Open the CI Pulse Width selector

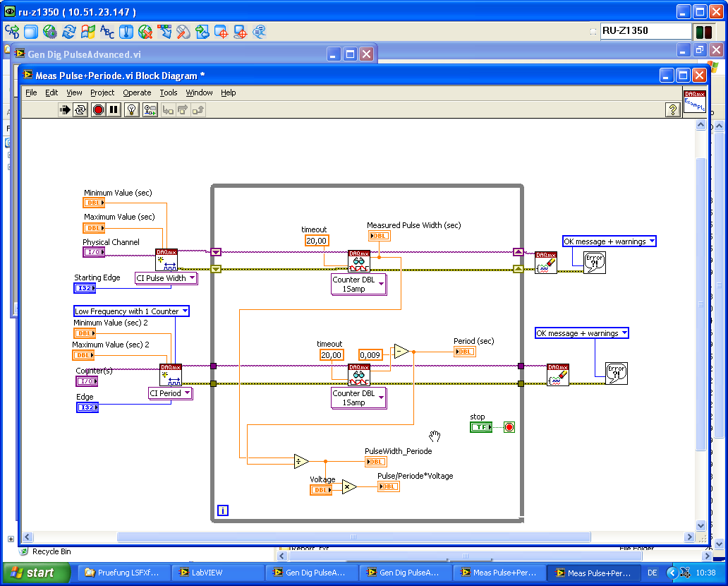click(x=166, y=278)
